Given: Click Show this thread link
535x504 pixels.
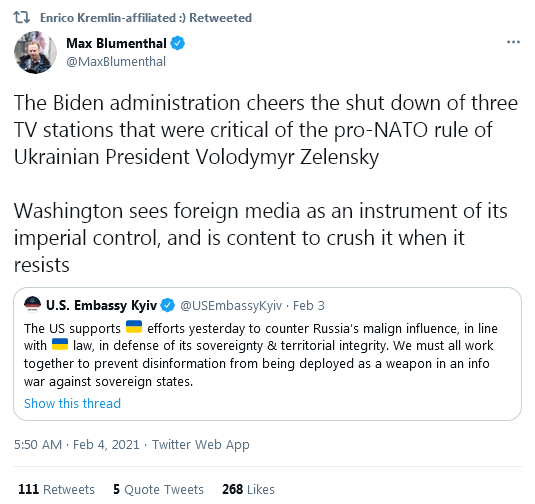Looking at the screenshot, I should tap(72, 403).
